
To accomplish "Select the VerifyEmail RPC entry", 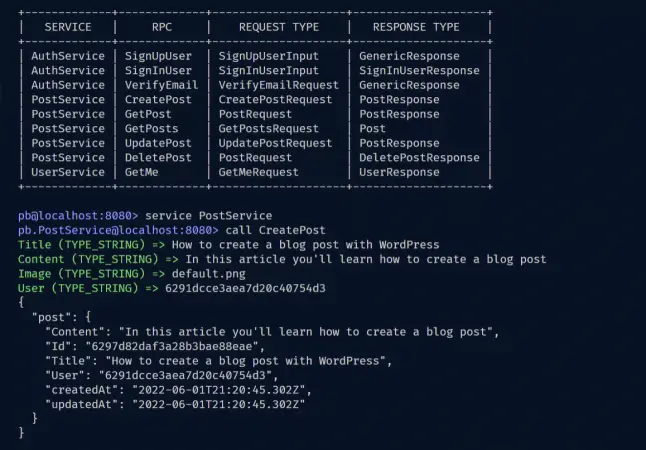I will pyautogui.click(x=162, y=85).
